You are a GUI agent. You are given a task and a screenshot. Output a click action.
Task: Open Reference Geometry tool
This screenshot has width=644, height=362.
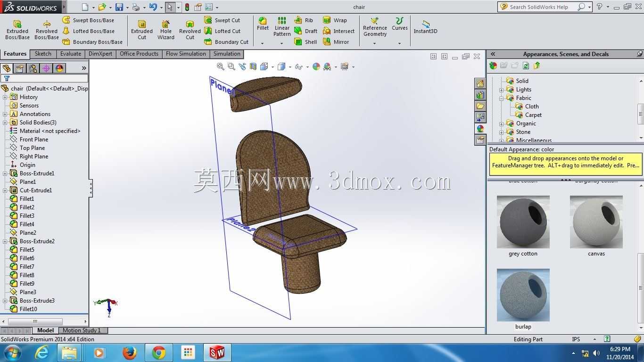point(375,27)
